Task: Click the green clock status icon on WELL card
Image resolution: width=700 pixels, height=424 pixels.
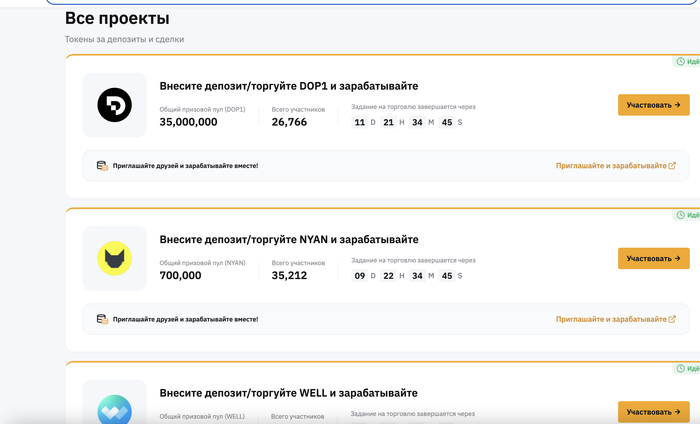Action: (681, 369)
